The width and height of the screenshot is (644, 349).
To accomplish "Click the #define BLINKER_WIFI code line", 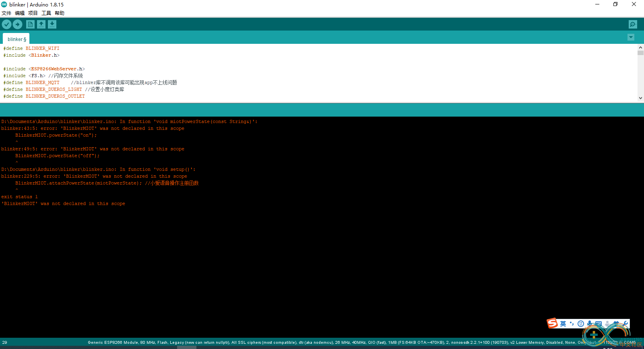I will click(x=31, y=48).
